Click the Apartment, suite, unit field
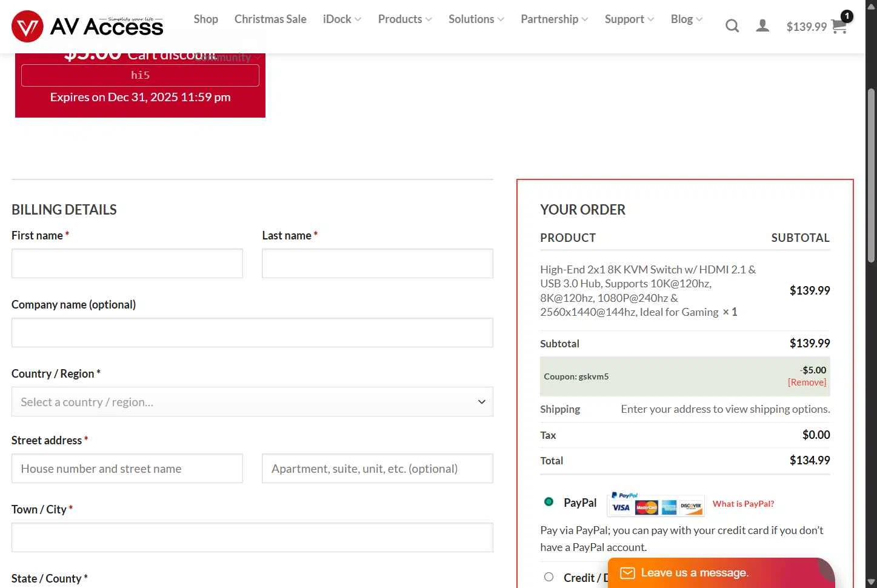 pos(378,469)
